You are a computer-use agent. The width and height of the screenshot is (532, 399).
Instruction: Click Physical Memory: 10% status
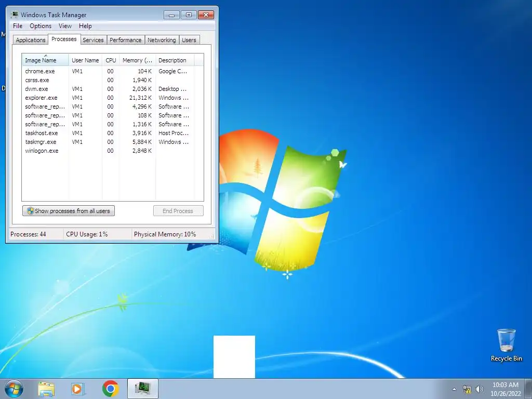tap(165, 234)
